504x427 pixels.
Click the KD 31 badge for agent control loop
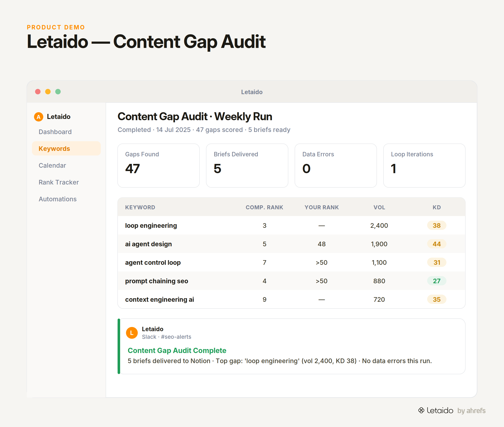pyautogui.click(x=437, y=262)
